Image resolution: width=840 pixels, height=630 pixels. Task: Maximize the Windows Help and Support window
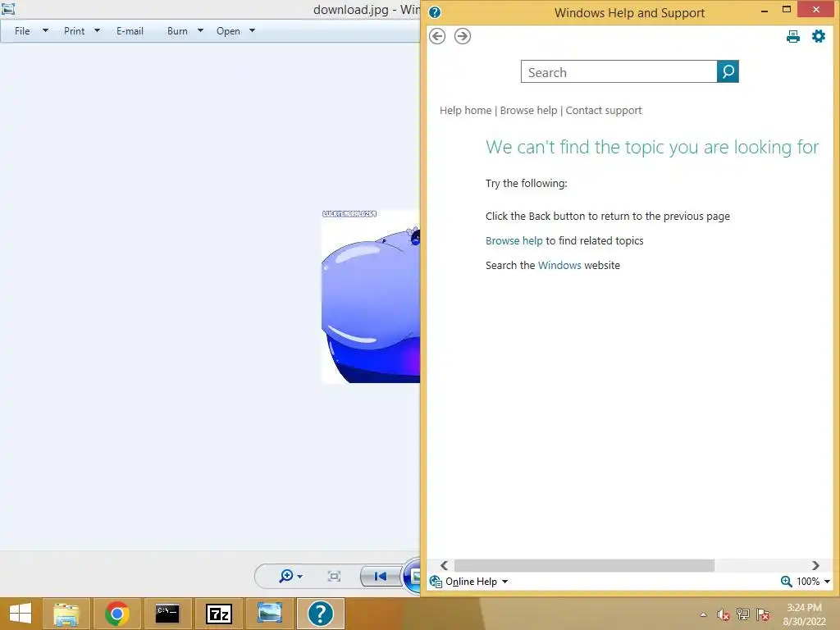[x=787, y=10]
